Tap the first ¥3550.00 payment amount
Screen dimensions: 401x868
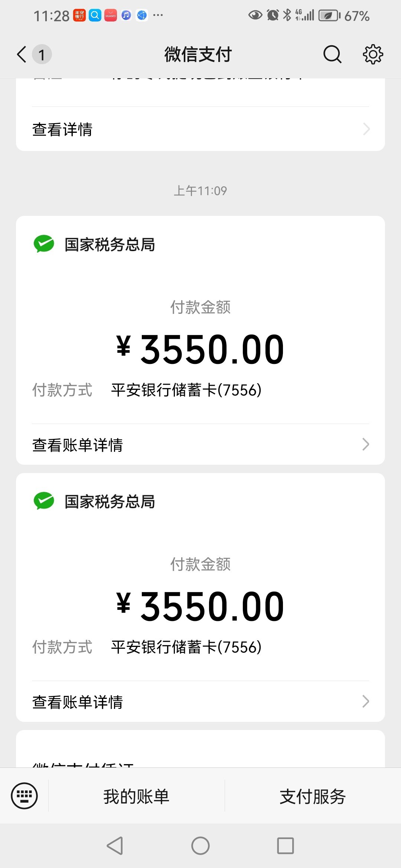coord(200,349)
